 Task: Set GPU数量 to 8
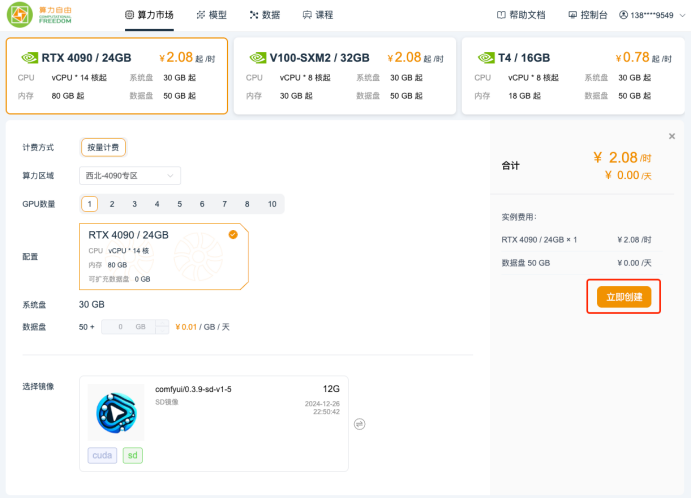point(247,204)
